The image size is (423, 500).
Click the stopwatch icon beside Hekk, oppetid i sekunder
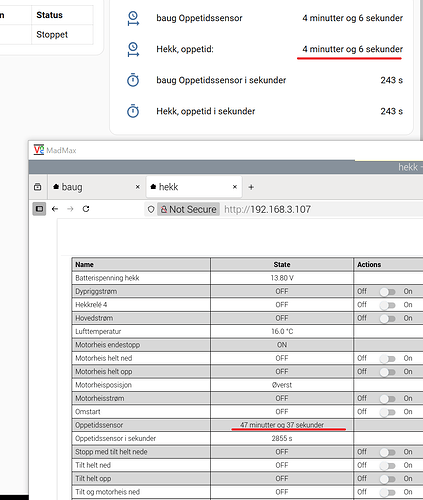133,111
